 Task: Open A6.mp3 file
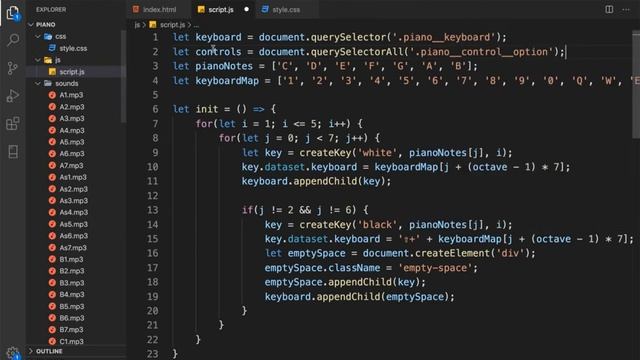tap(71, 153)
